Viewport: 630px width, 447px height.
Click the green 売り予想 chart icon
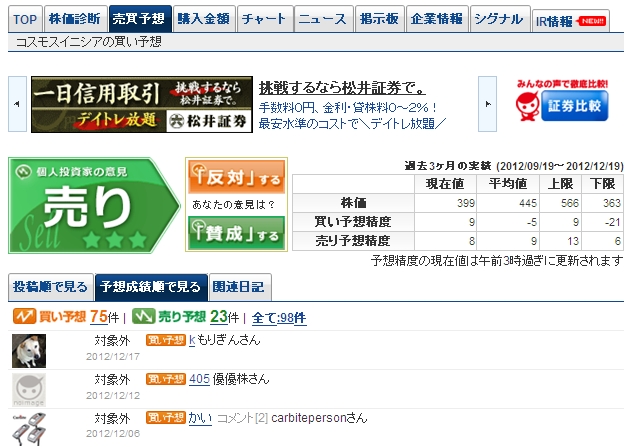tap(143, 316)
